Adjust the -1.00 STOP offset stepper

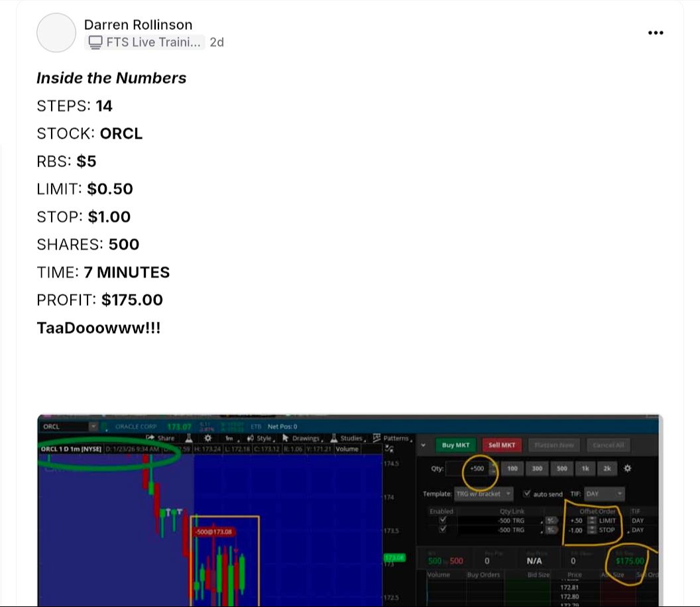click(x=592, y=530)
